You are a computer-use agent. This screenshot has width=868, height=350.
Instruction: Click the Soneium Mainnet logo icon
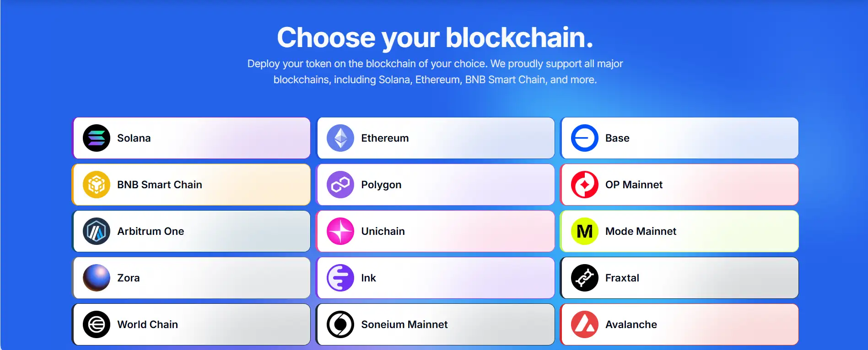(340, 324)
